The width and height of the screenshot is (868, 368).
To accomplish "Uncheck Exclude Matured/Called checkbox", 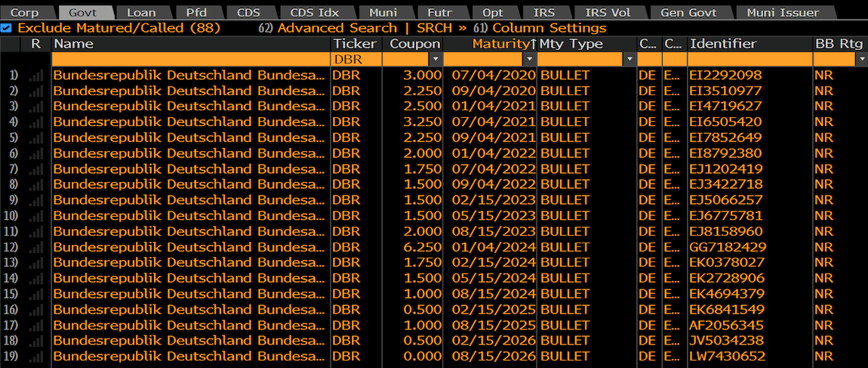I will click(5, 28).
